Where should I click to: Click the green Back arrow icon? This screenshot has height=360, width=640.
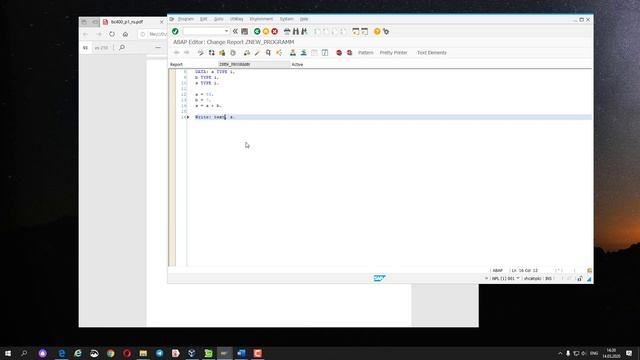point(257,31)
